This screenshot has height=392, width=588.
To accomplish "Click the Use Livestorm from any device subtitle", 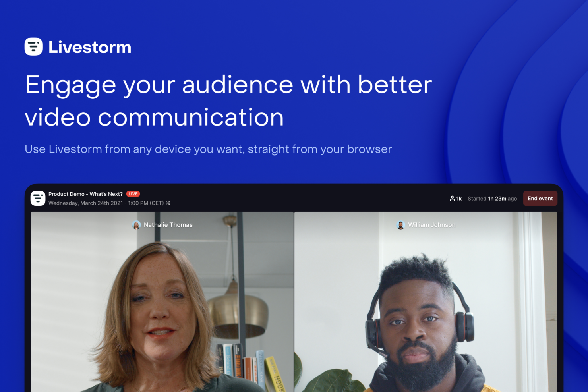I will coord(208,149).
